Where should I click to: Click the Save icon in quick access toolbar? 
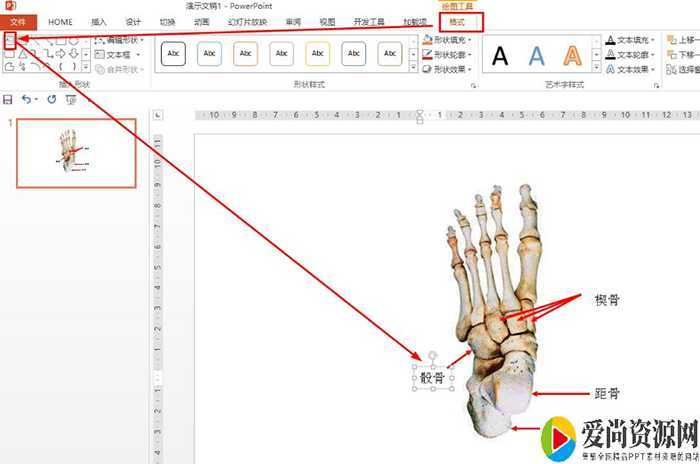[9, 100]
